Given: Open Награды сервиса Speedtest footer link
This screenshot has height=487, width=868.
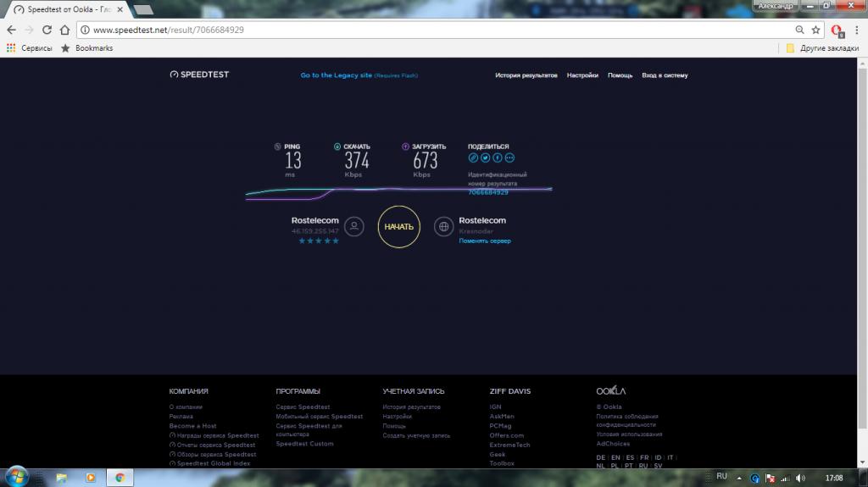Looking at the screenshot, I should coord(214,435).
